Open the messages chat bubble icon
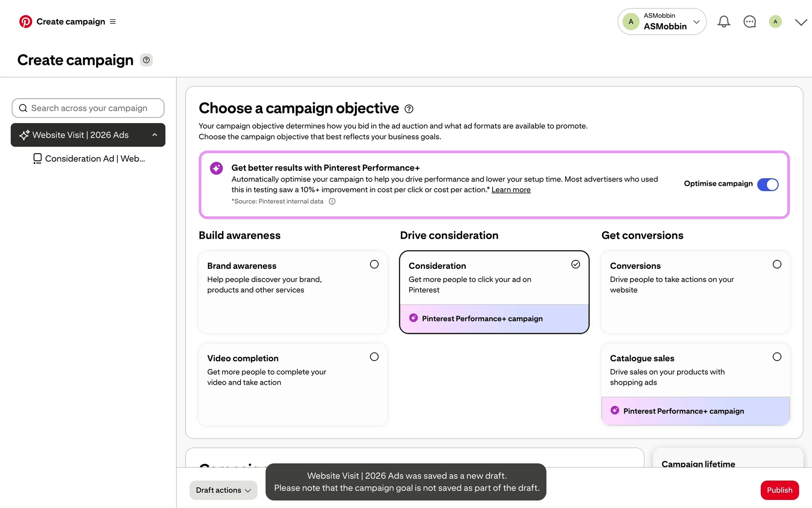Image resolution: width=812 pixels, height=508 pixels. coord(749,22)
